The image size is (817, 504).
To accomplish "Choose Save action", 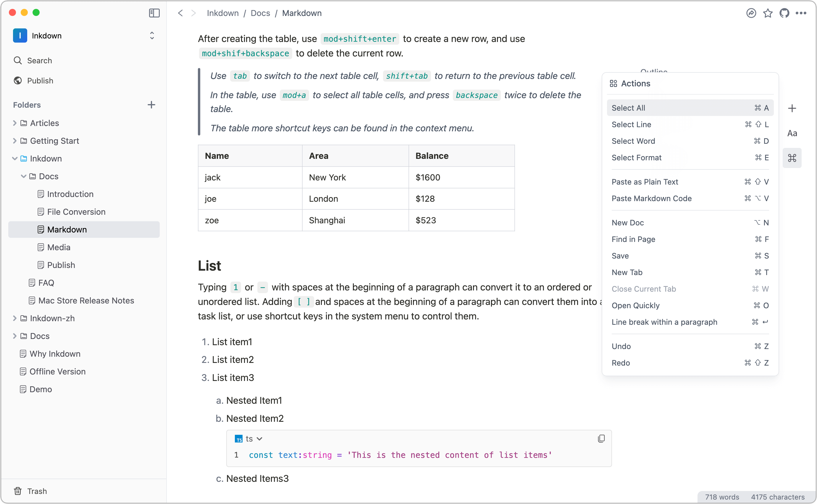I will (x=690, y=256).
